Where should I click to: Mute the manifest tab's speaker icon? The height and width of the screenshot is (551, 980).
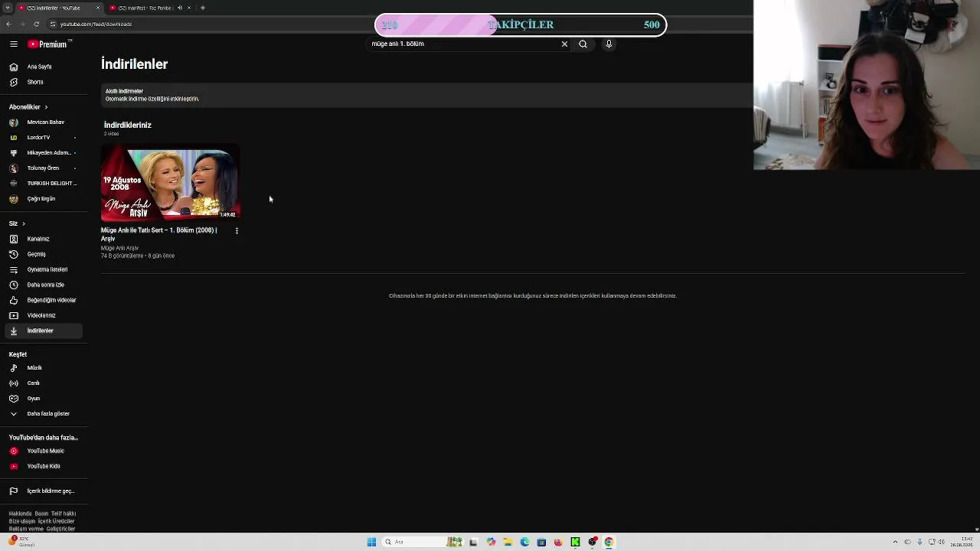pyautogui.click(x=179, y=8)
